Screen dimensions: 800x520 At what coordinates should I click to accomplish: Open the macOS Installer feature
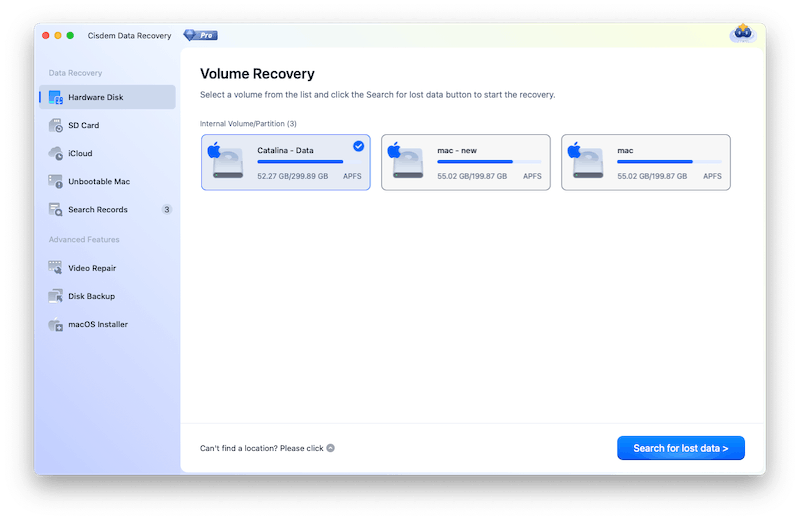[x=107, y=324]
